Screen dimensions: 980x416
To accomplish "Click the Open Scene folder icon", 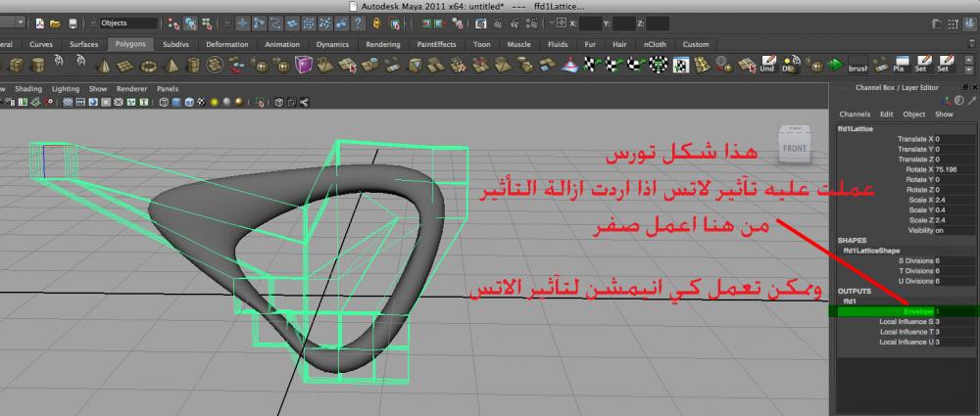I will [x=56, y=23].
